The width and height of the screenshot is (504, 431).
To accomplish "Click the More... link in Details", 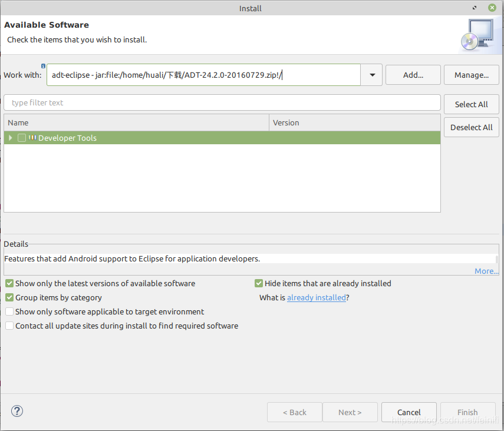I will click(x=486, y=271).
